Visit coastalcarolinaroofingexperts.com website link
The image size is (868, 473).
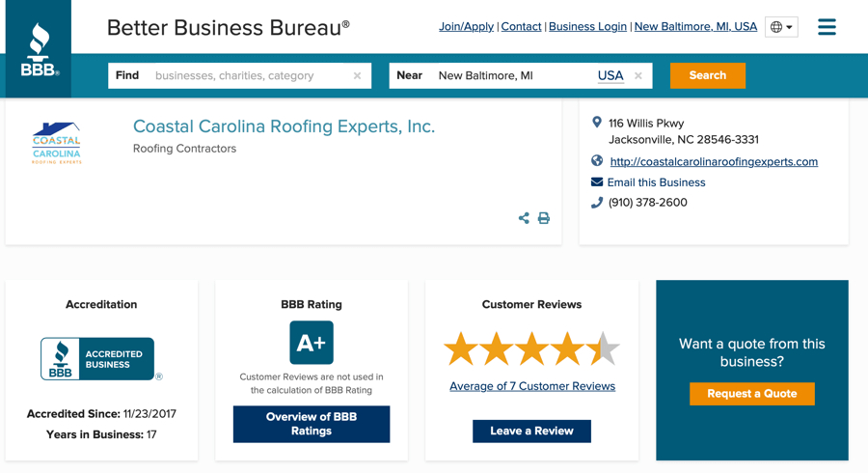pos(714,162)
